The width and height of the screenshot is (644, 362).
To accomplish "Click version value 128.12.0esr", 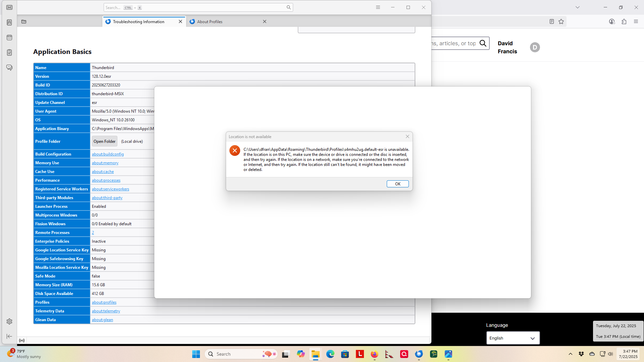I will pos(101,76).
